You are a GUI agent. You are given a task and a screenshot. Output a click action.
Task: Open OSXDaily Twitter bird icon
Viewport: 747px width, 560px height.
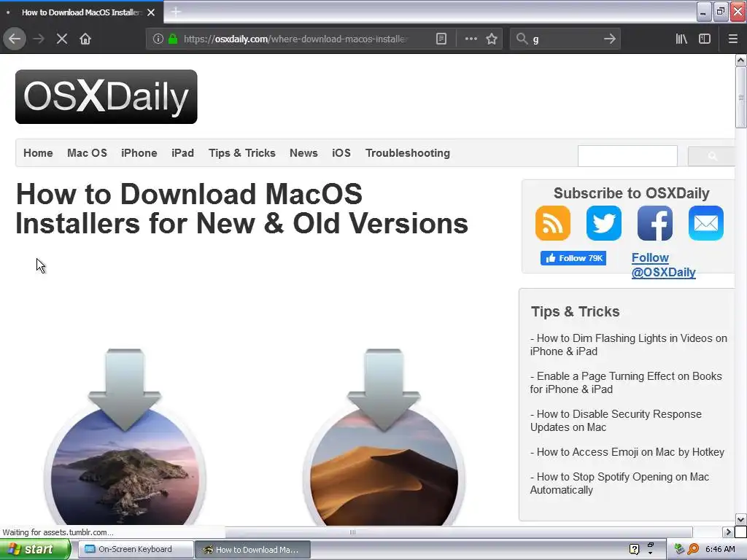[x=603, y=223]
